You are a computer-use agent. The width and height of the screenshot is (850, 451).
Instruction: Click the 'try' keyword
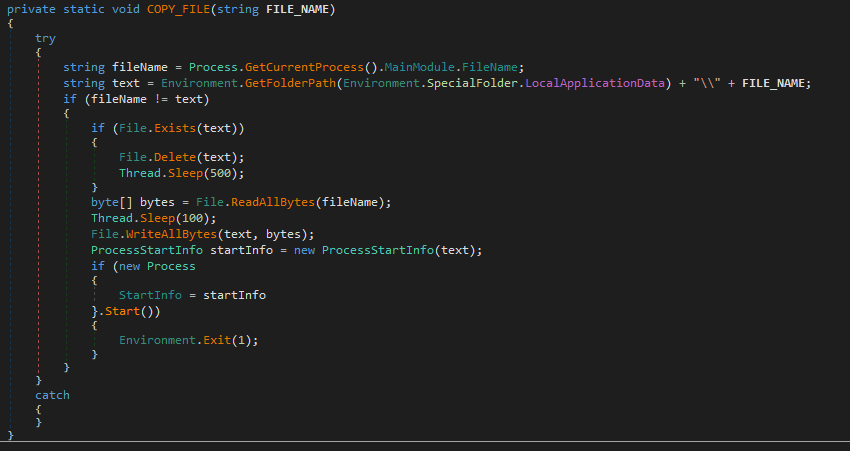[46, 38]
